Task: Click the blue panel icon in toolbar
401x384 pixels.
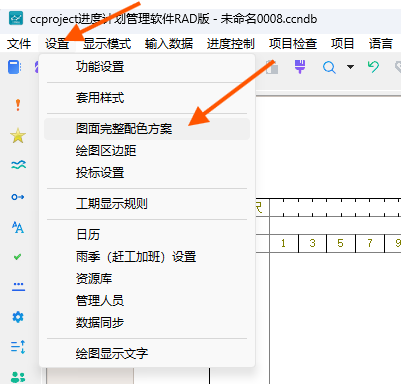Action: coord(14,67)
